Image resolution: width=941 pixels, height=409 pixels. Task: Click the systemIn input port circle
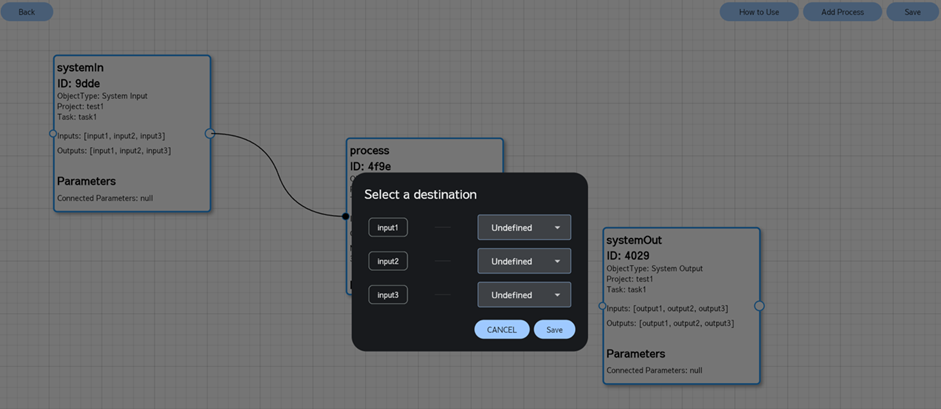click(54, 133)
